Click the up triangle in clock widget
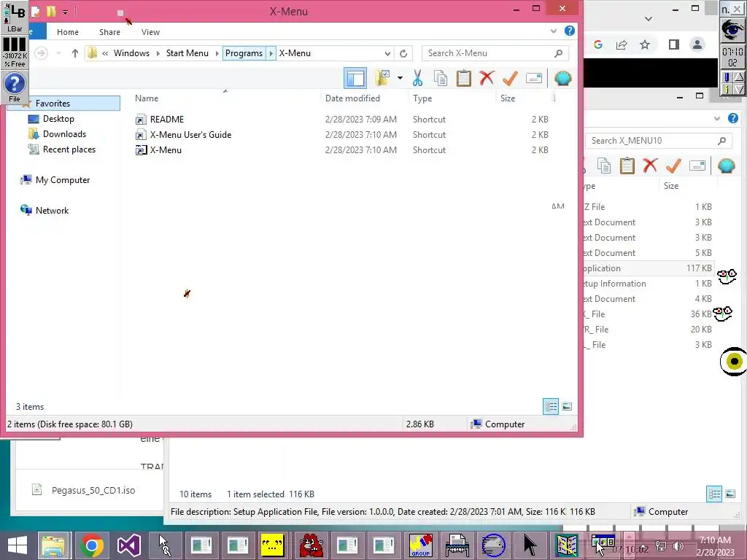This screenshot has width=747, height=560. 738,77
